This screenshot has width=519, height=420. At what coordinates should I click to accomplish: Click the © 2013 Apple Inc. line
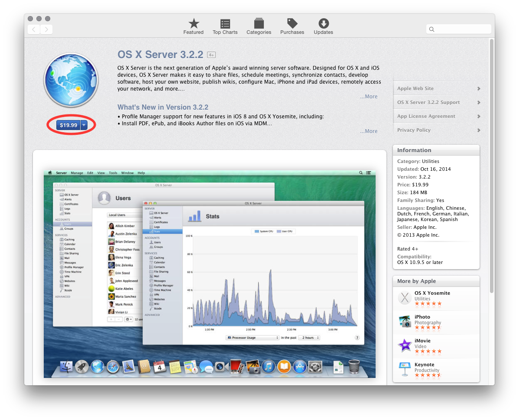[418, 235]
